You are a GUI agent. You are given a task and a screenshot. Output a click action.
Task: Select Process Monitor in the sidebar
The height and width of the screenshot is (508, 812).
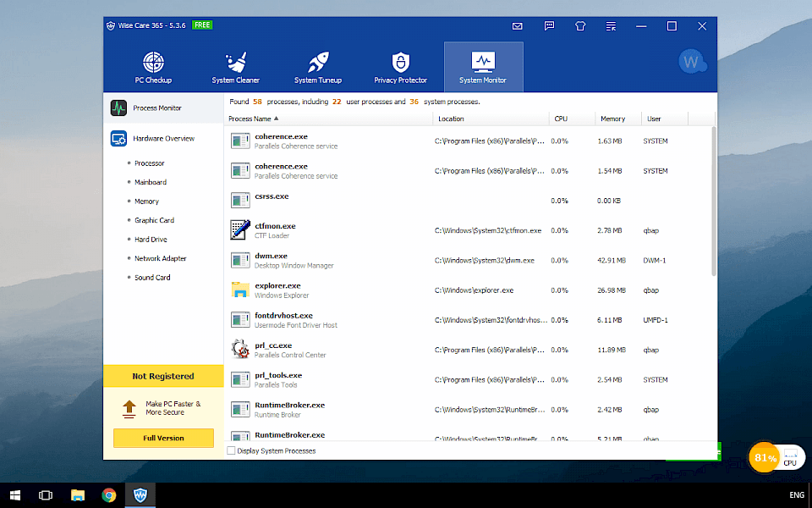[163, 108]
